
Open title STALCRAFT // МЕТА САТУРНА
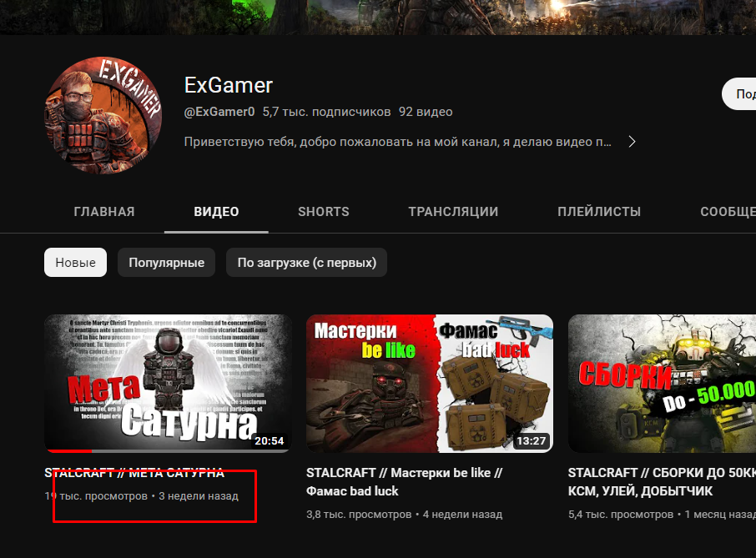coord(134,473)
